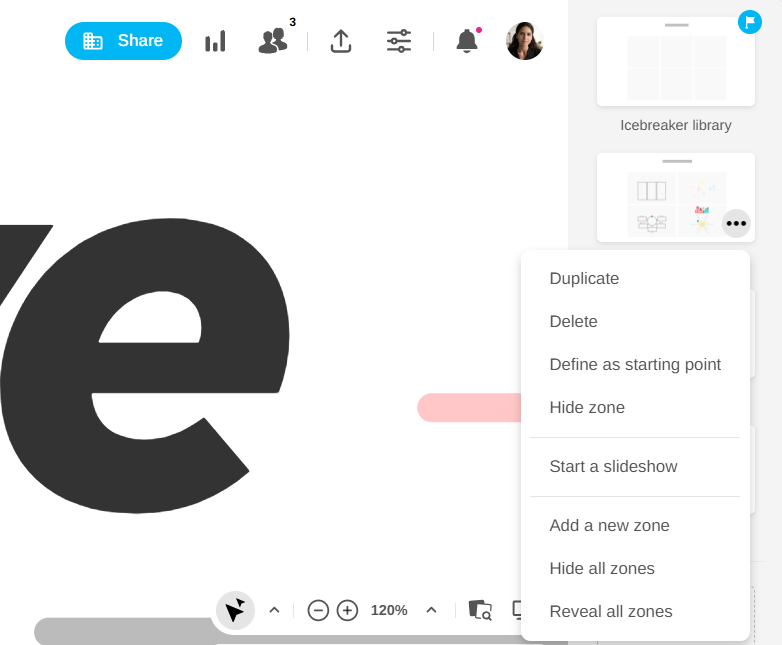Expand the chevron next to 120% zoom
This screenshot has height=645, width=782.
[431, 610]
